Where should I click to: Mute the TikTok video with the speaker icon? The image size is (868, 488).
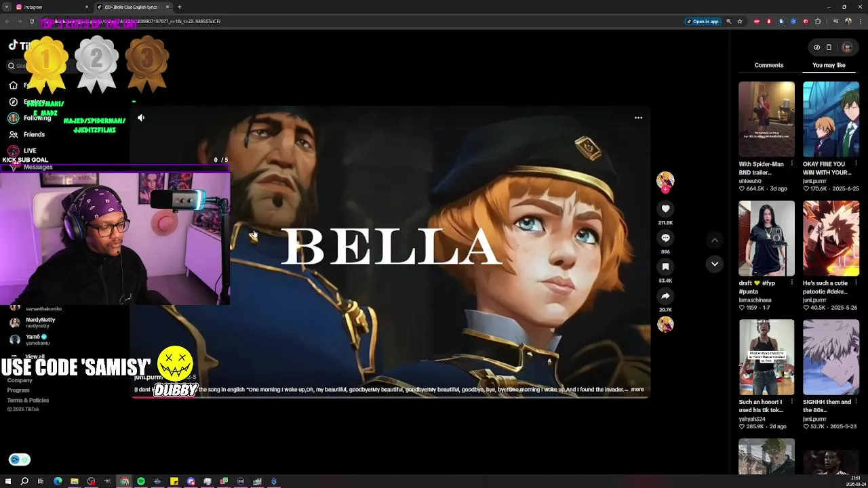[141, 118]
